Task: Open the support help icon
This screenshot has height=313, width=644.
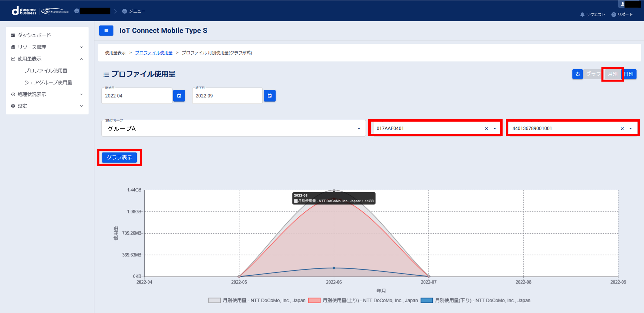Action: [613, 15]
